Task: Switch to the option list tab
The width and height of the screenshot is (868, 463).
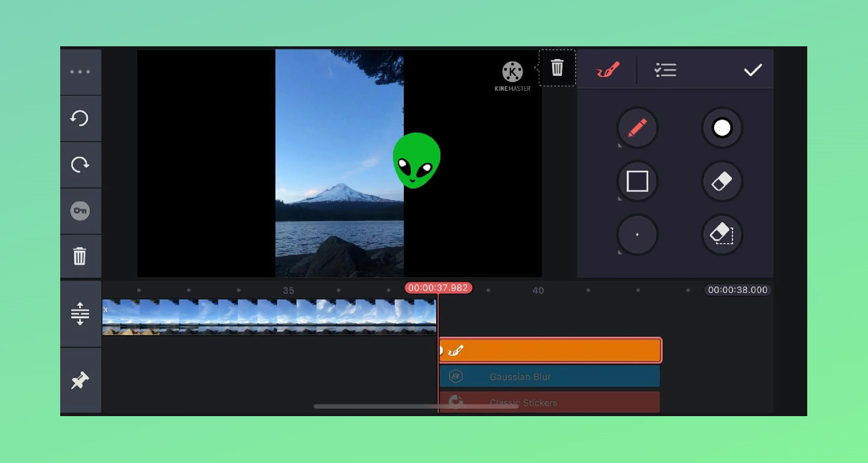Action: pyautogui.click(x=665, y=69)
